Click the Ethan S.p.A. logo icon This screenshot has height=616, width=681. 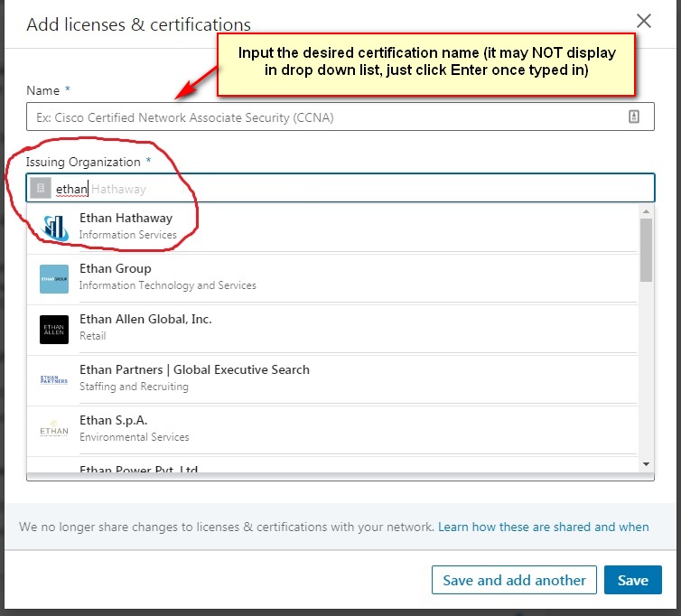click(x=54, y=431)
